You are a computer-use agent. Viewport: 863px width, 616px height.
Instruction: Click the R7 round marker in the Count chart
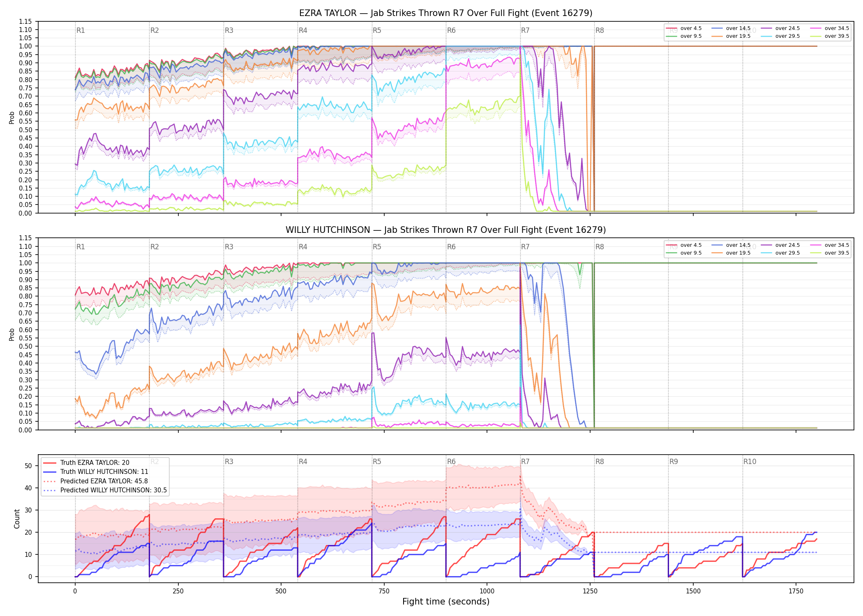tap(525, 462)
